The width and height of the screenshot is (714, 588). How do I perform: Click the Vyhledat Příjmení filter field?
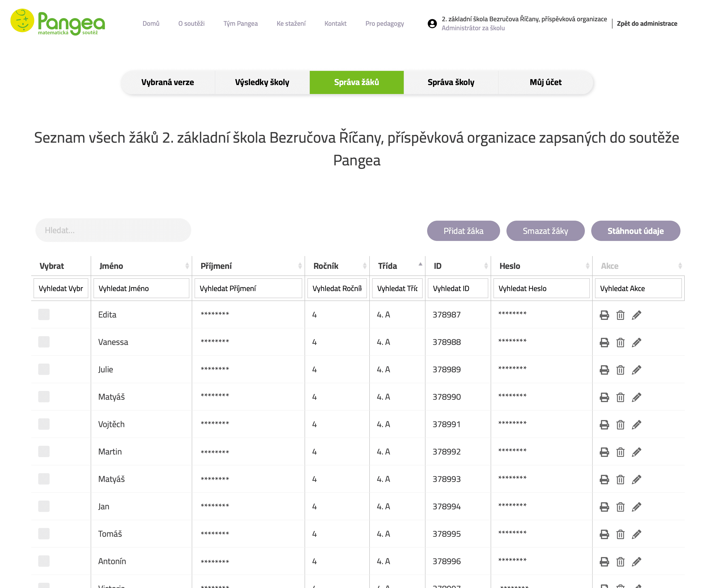point(248,288)
